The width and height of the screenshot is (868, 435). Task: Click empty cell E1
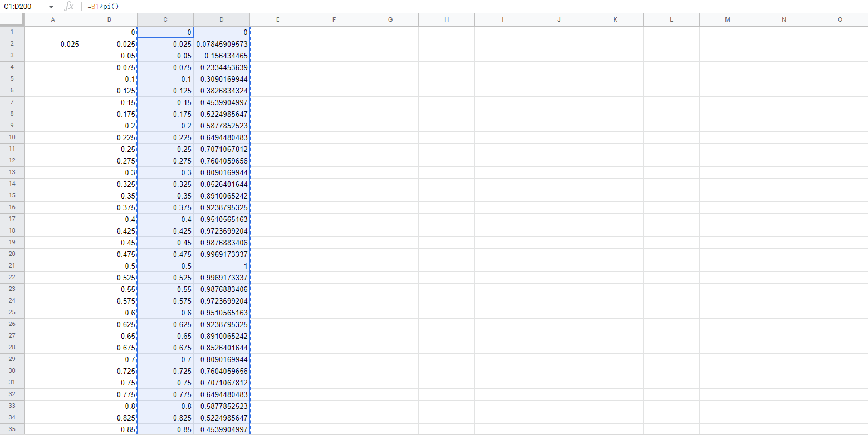(x=277, y=32)
